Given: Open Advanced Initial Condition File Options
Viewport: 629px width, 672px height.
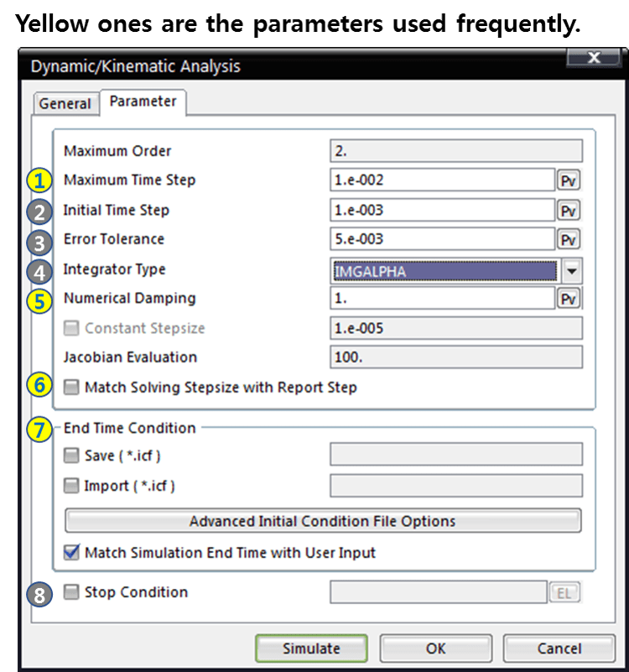Looking at the screenshot, I should (x=323, y=521).
